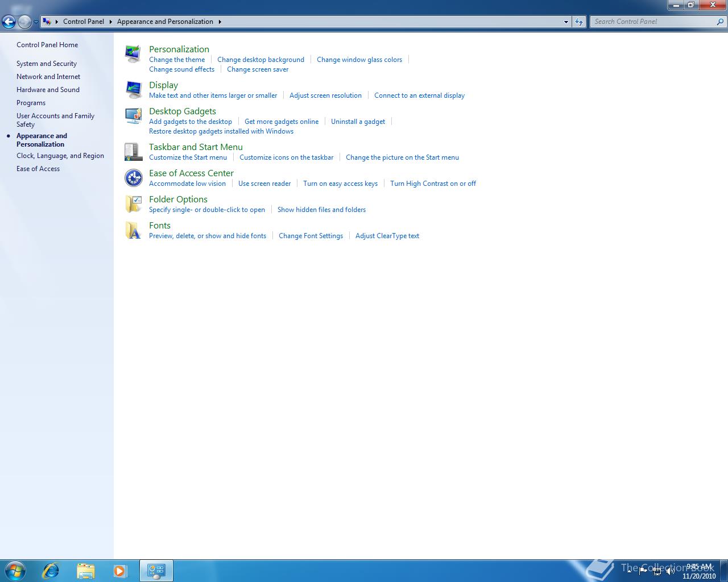Click the Action Center flag tray icon
Screen dimensions: 728x582
[643, 571]
